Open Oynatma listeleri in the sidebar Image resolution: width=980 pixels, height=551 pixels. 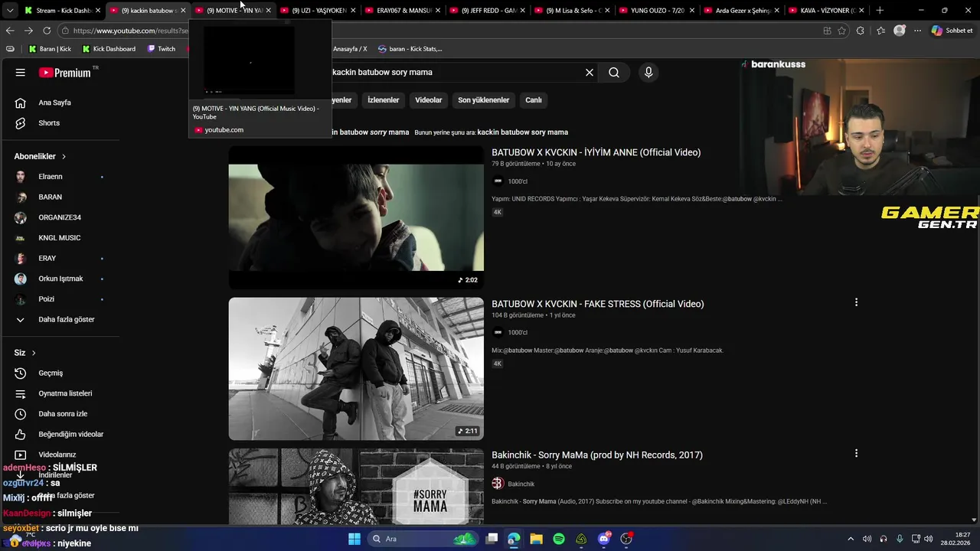point(60,393)
